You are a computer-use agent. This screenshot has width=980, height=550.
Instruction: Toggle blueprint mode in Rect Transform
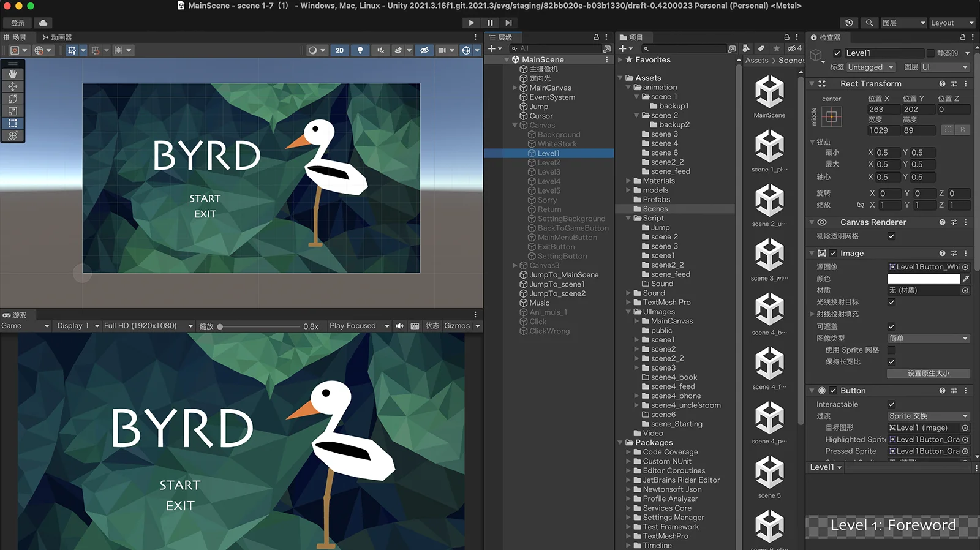pos(948,130)
